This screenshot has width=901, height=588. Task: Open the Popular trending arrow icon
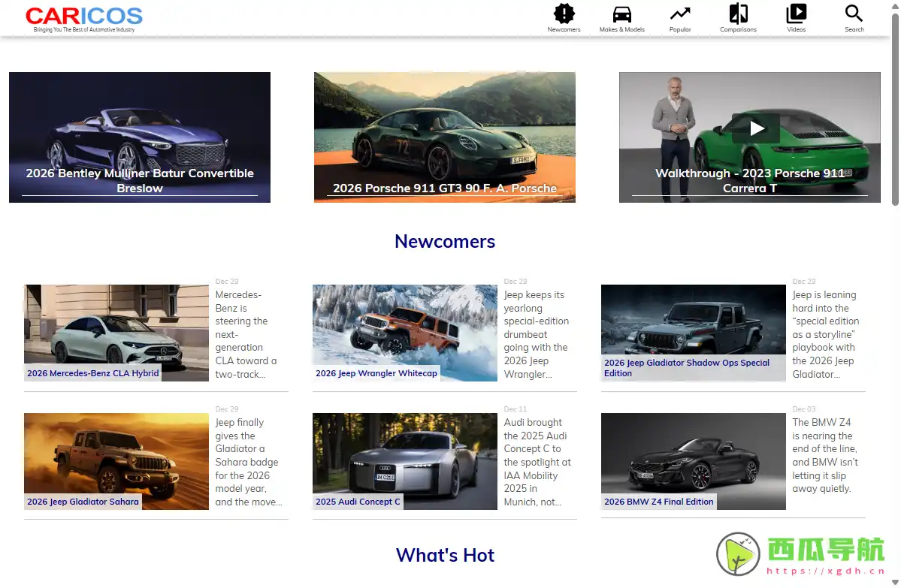click(x=680, y=14)
